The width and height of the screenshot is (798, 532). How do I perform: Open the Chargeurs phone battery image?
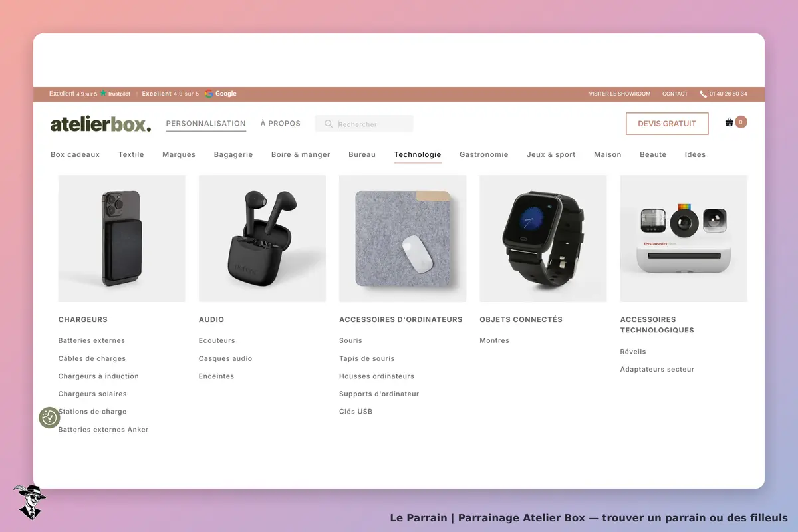(x=122, y=239)
